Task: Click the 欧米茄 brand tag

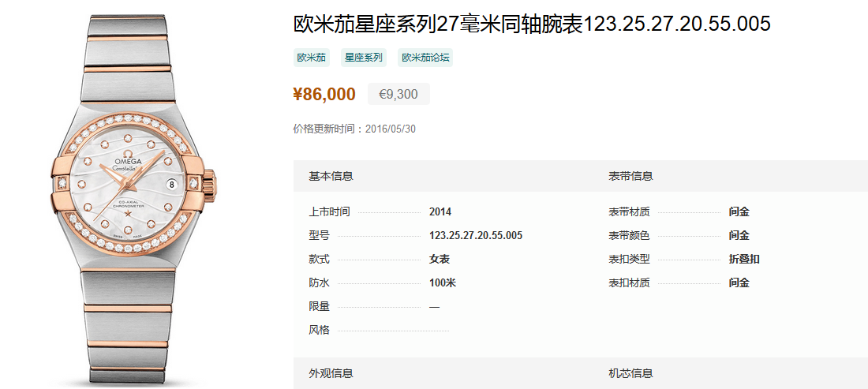Action: point(312,58)
